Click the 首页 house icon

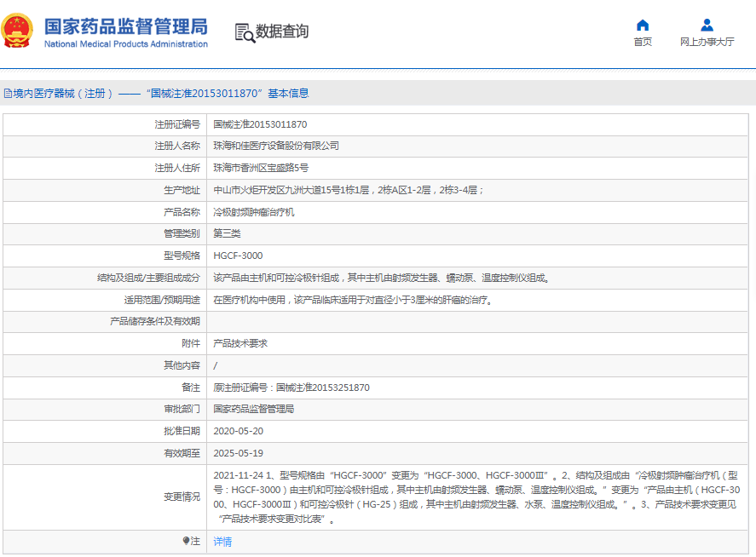point(642,25)
